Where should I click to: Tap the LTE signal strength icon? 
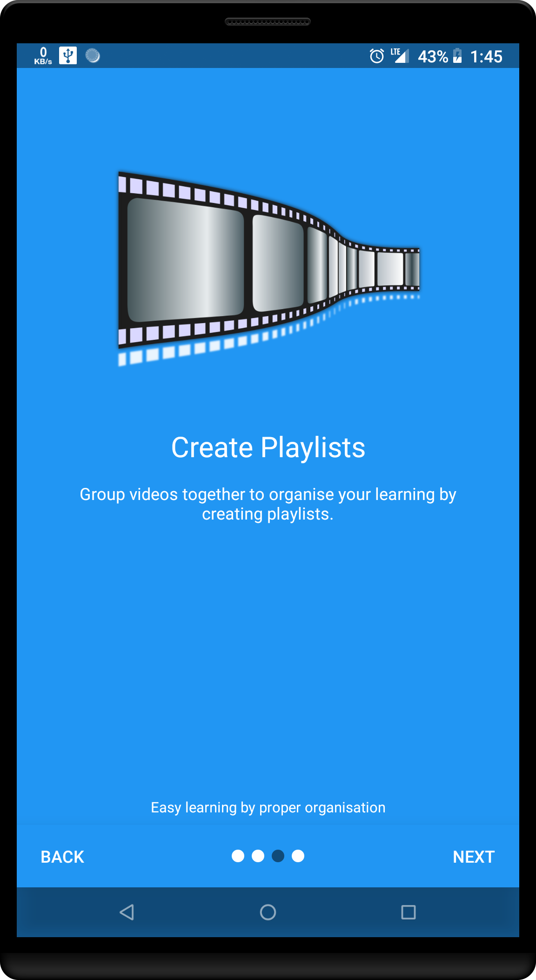click(x=400, y=55)
